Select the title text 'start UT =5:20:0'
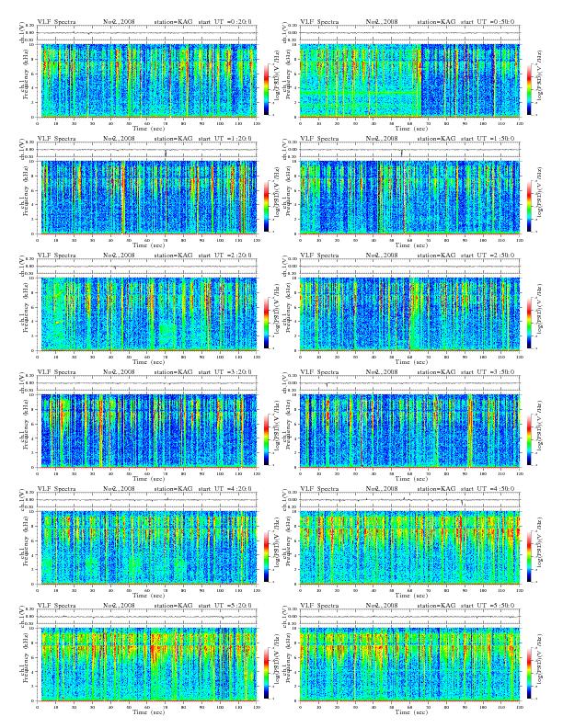 pyautogui.click(x=224, y=606)
